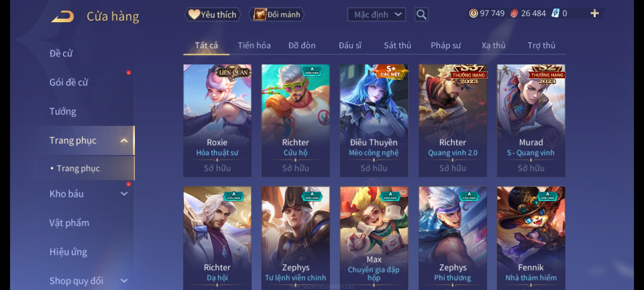Open Đổi mảnh fragment exchange button
Screen dimensions: 644x290
pos(276,15)
